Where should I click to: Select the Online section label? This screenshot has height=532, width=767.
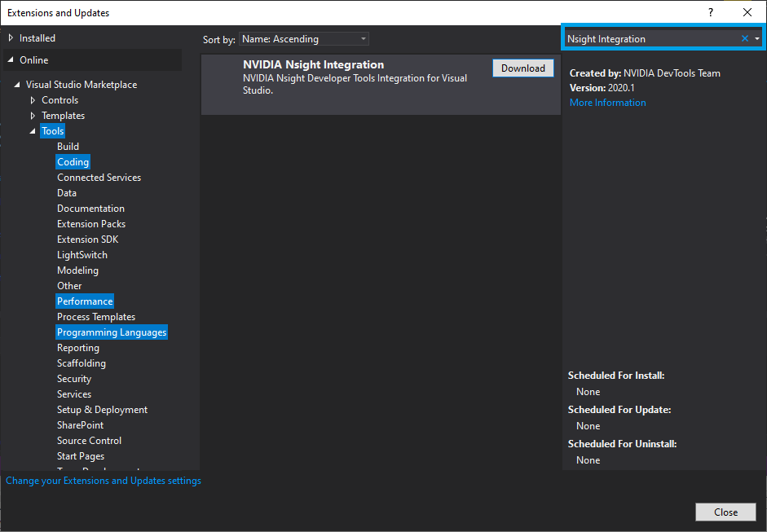(x=33, y=60)
